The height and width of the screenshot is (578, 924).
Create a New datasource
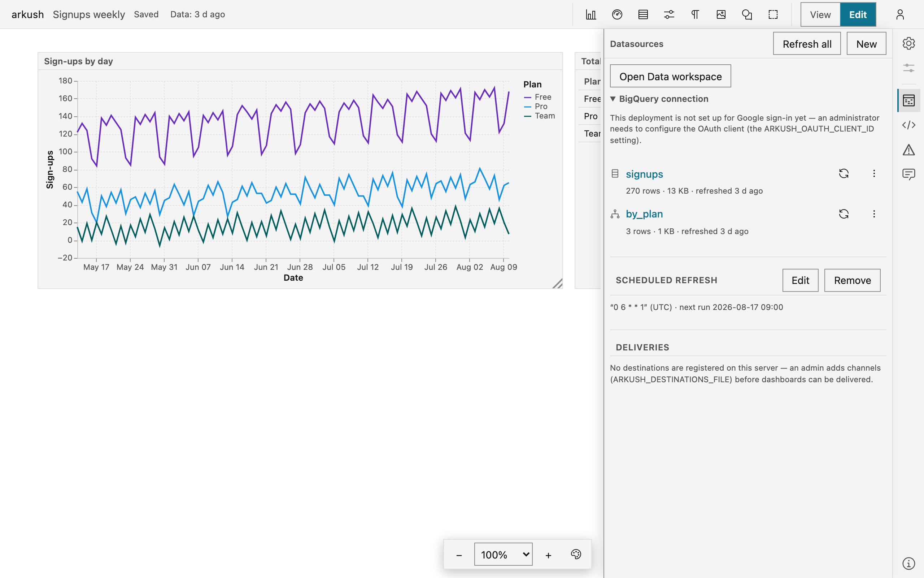(x=866, y=44)
